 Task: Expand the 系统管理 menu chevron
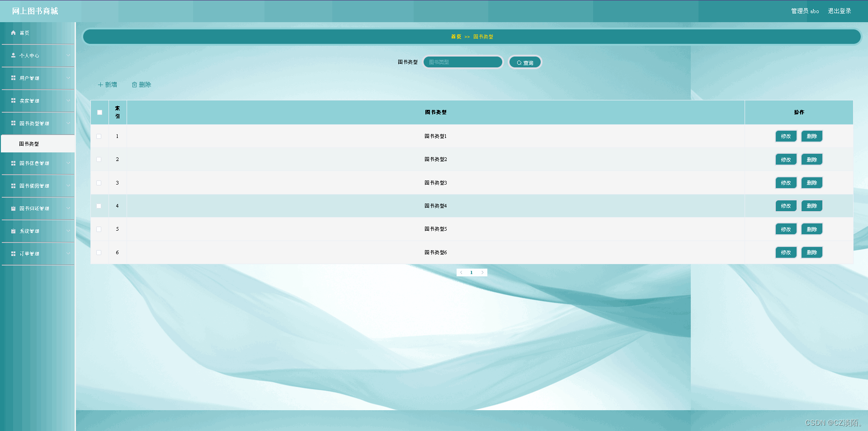click(68, 231)
